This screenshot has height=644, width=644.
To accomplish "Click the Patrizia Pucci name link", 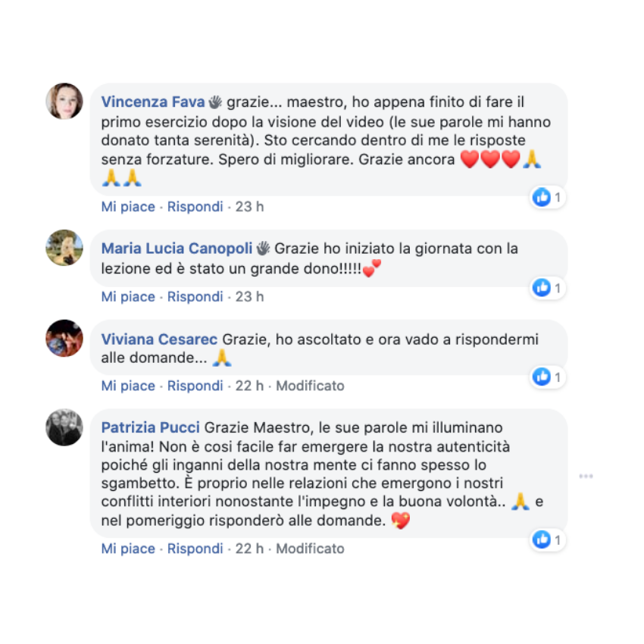I will [150, 427].
